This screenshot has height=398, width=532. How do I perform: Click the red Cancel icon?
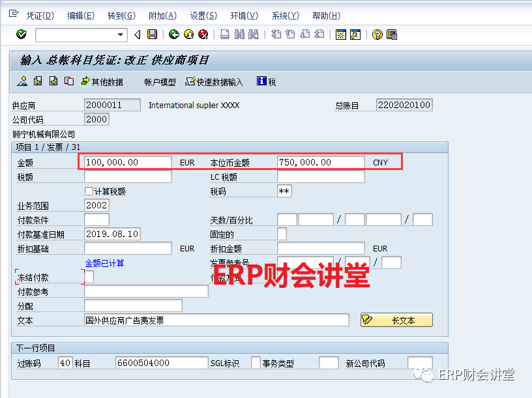203,35
